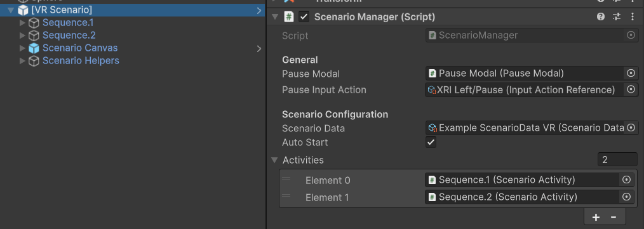The height and width of the screenshot is (229, 644).
Task: Select Scenario Helpers in the hierarchy
Action: [x=81, y=61]
